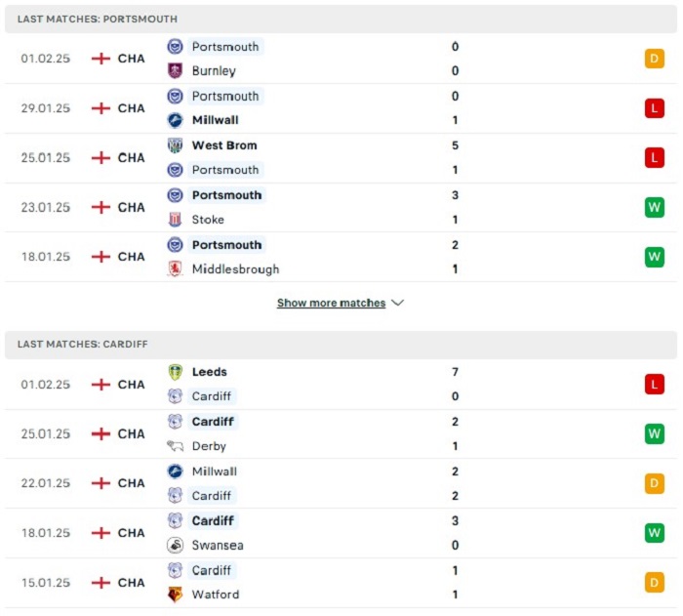The height and width of the screenshot is (616, 683).
Task: Click the Derby ram crest icon
Action: [175, 446]
